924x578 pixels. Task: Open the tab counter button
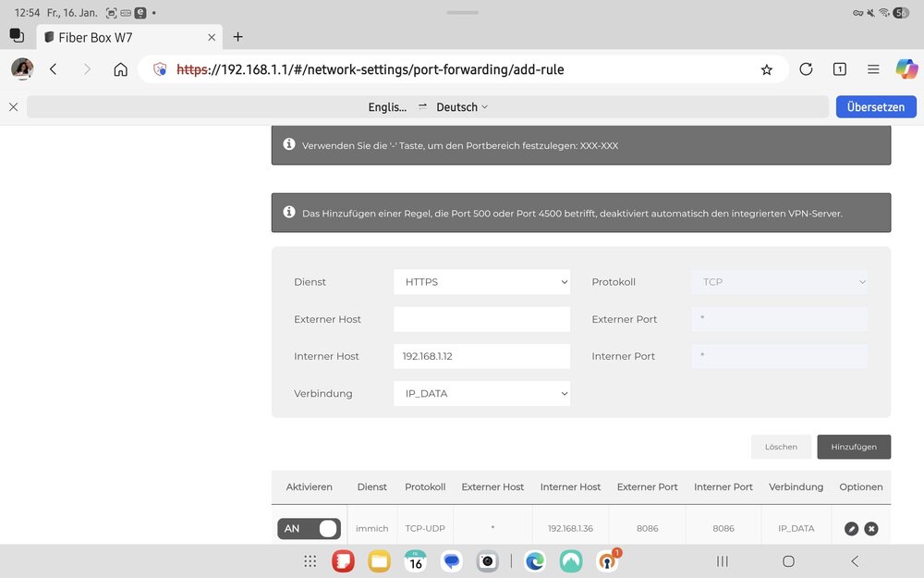(x=839, y=69)
